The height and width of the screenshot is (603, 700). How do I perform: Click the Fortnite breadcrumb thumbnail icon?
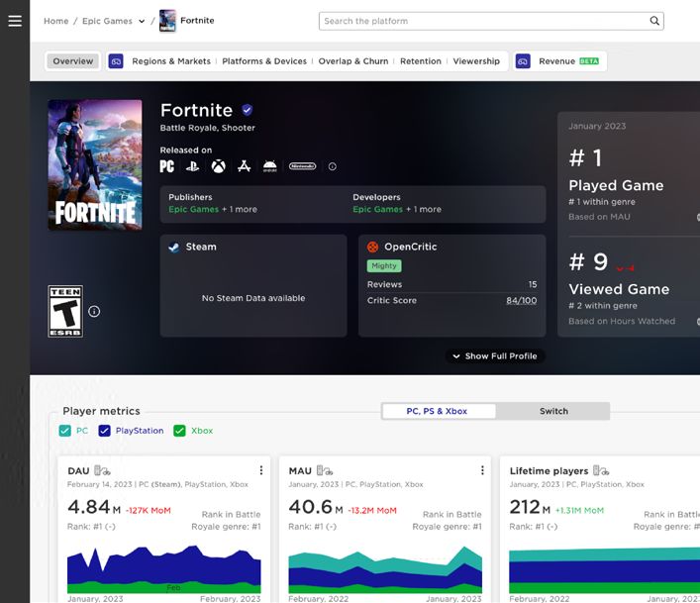tap(168, 21)
